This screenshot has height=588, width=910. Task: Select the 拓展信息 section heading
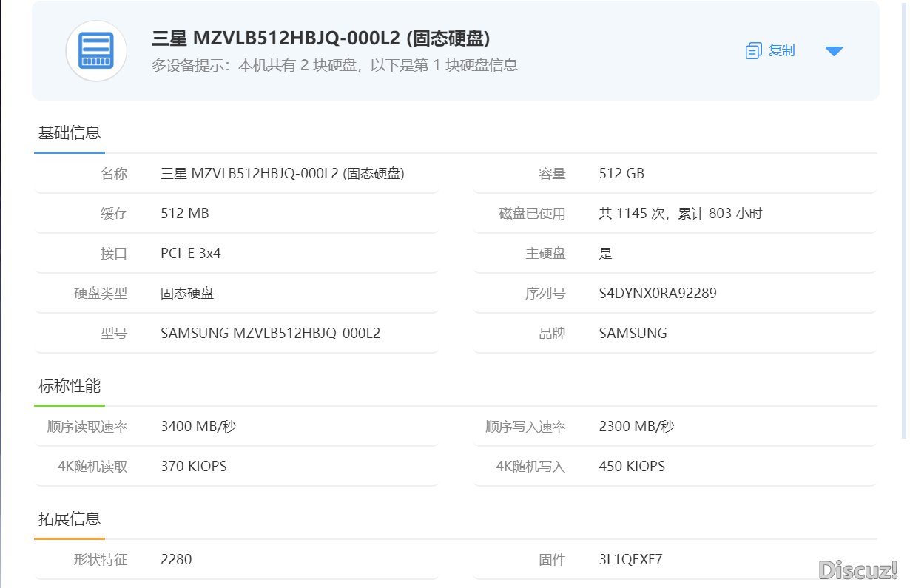(x=70, y=519)
